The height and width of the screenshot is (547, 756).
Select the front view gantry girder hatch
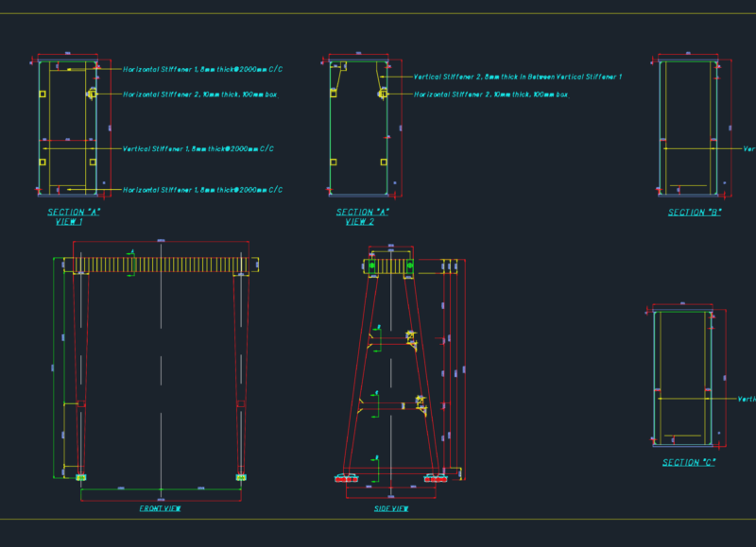point(161,265)
